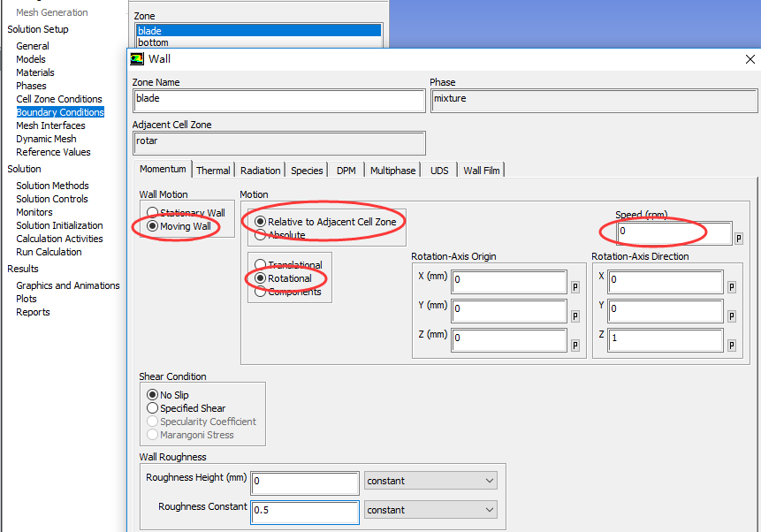Click the P button for Rotation-Axis Origin X
This screenshot has width=761, height=532.
point(575,287)
